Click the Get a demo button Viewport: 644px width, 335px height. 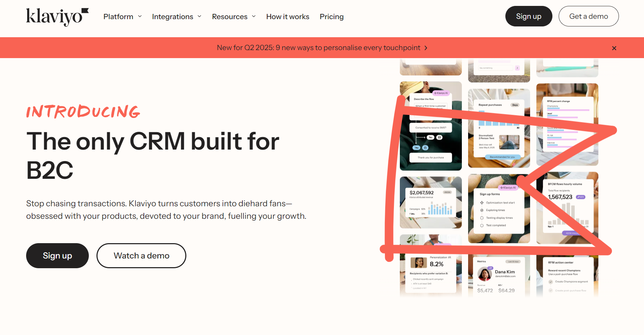[589, 16]
